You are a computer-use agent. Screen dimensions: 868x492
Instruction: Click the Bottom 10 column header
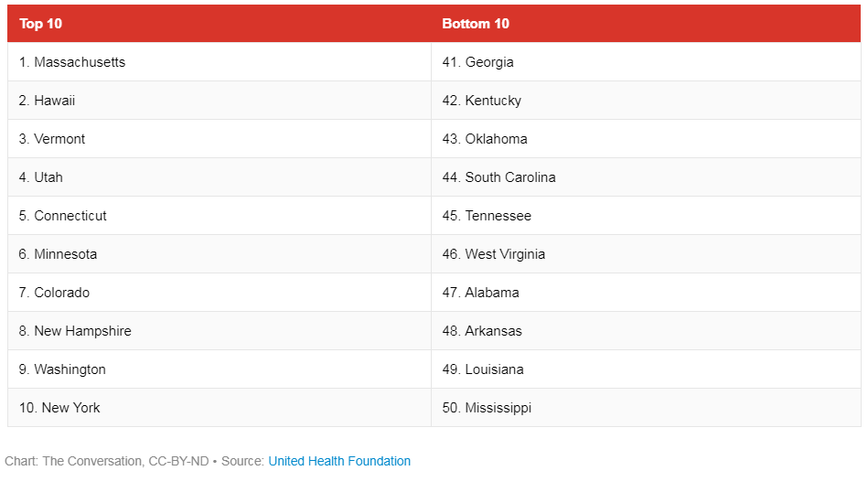(646, 23)
